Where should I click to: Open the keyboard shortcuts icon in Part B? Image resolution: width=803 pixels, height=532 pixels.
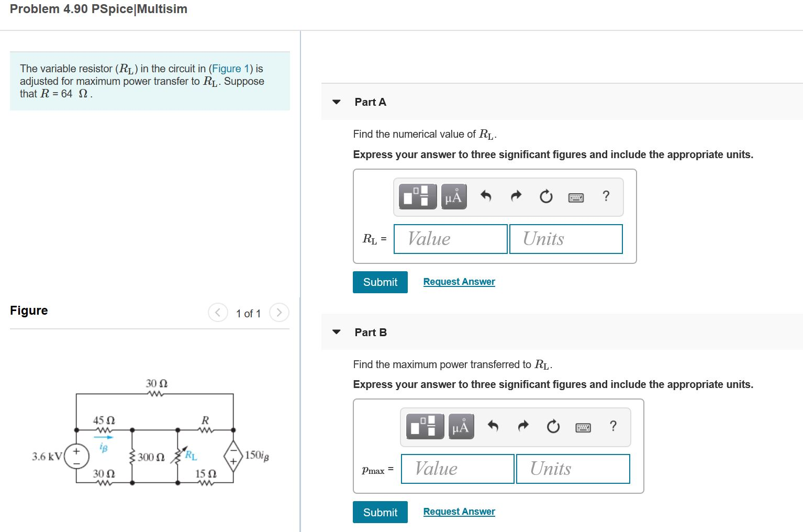(583, 427)
